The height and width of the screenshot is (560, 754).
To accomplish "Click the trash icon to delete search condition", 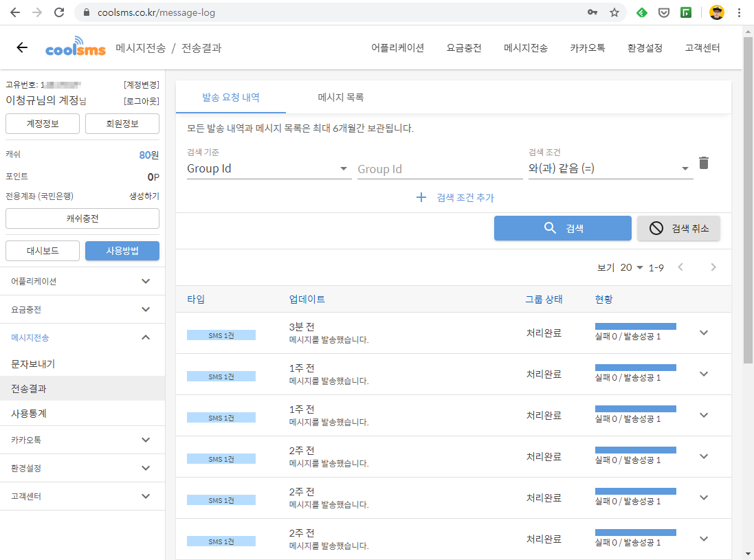I will [704, 164].
